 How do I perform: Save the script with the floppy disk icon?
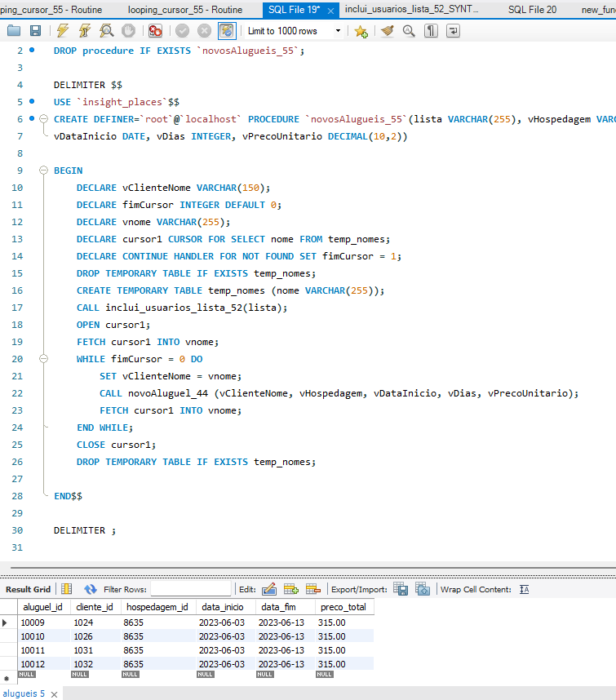(x=35, y=31)
